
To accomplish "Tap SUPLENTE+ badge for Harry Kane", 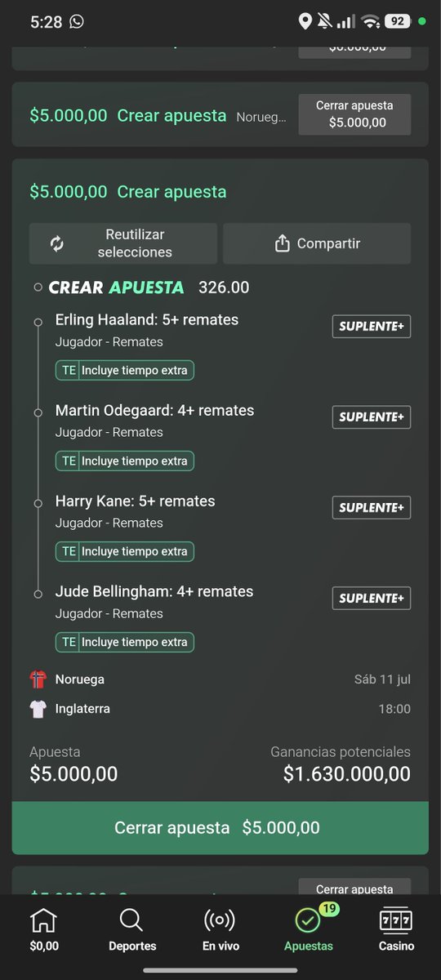I will (371, 507).
